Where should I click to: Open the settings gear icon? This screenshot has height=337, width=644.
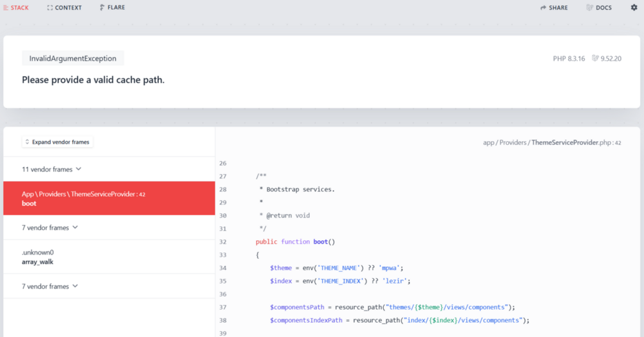pyautogui.click(x=634, y=8)
